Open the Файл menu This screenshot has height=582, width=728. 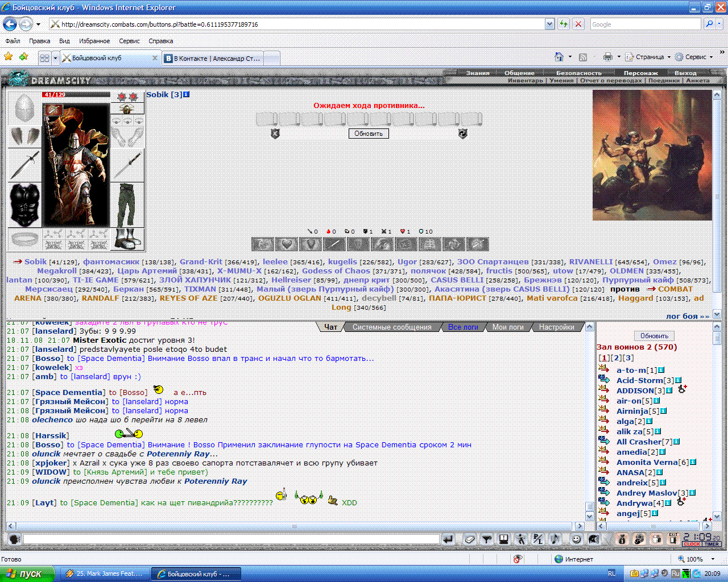click(13, 41)
